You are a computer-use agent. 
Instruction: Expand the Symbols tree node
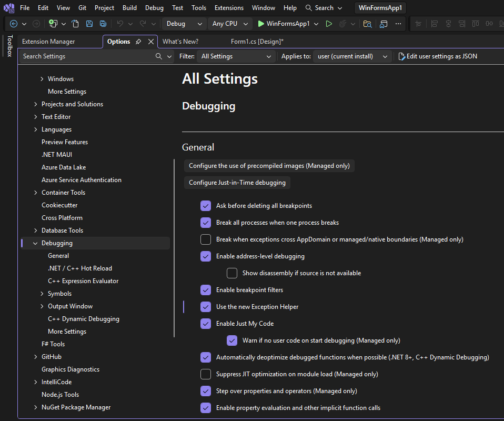pos(42,294)
